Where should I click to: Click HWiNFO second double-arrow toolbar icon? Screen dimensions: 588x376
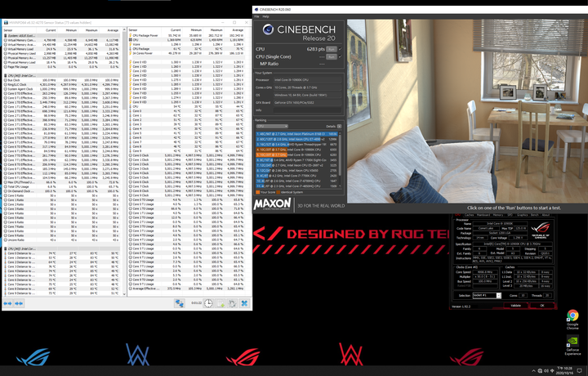click(x=19, y=303)
